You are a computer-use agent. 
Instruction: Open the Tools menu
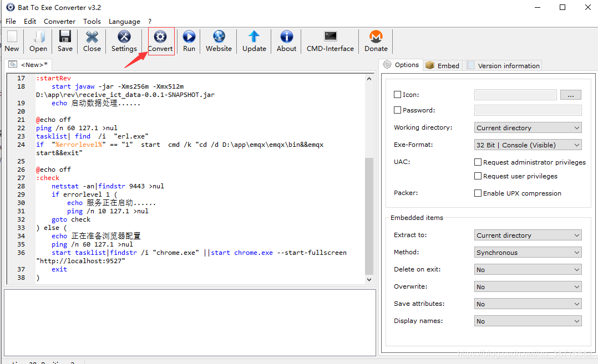(92, 21)
